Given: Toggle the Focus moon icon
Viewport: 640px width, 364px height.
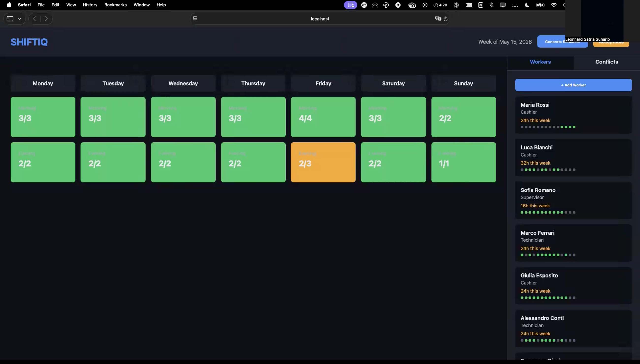Looking at the screenshot, I should (x=527, y=5).
